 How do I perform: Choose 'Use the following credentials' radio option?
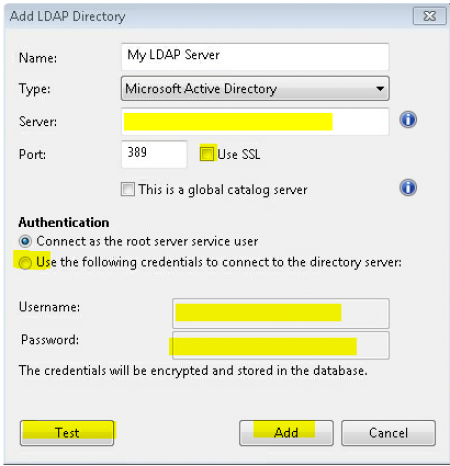tap(25, 263)
